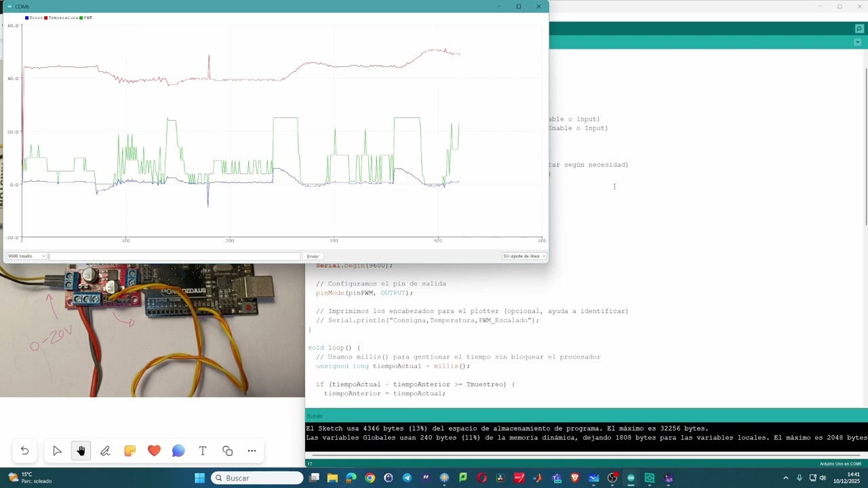
Task: Click the red Temperatura legend swatch
Action: coord(45,18)
